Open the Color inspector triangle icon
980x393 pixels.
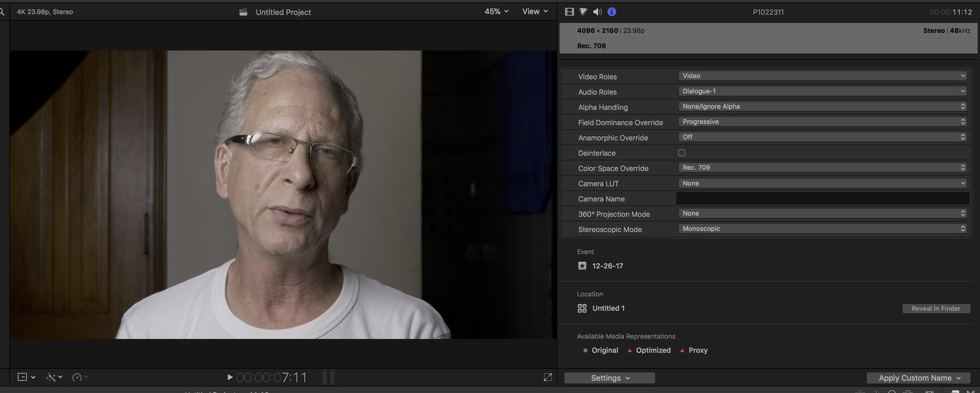[583, 12]
